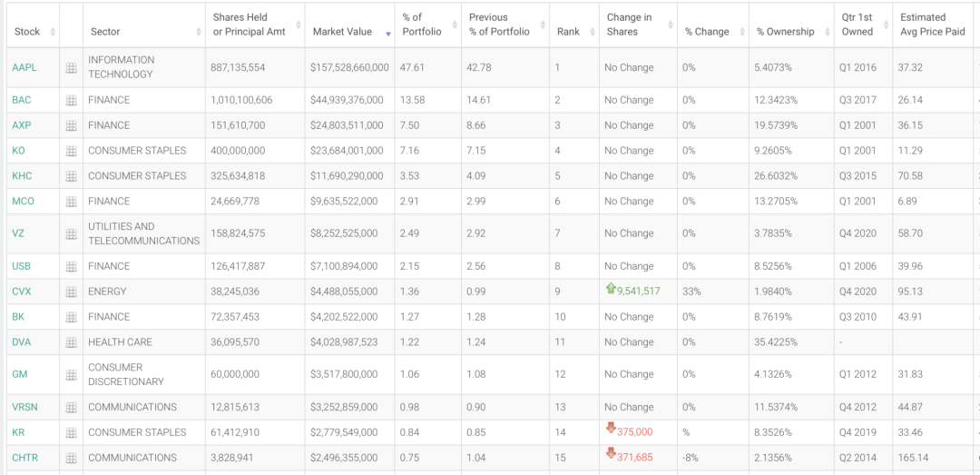Click the red down arrow for KR
This screenshot has width=980, height=475.
[611, 430]
